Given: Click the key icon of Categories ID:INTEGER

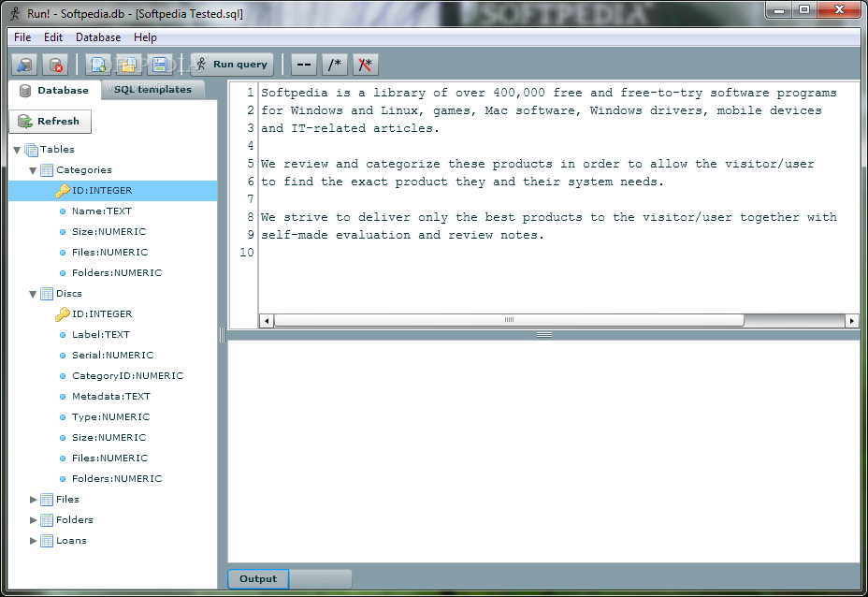Looking at the screenshot, I should [x=62, y=191].
